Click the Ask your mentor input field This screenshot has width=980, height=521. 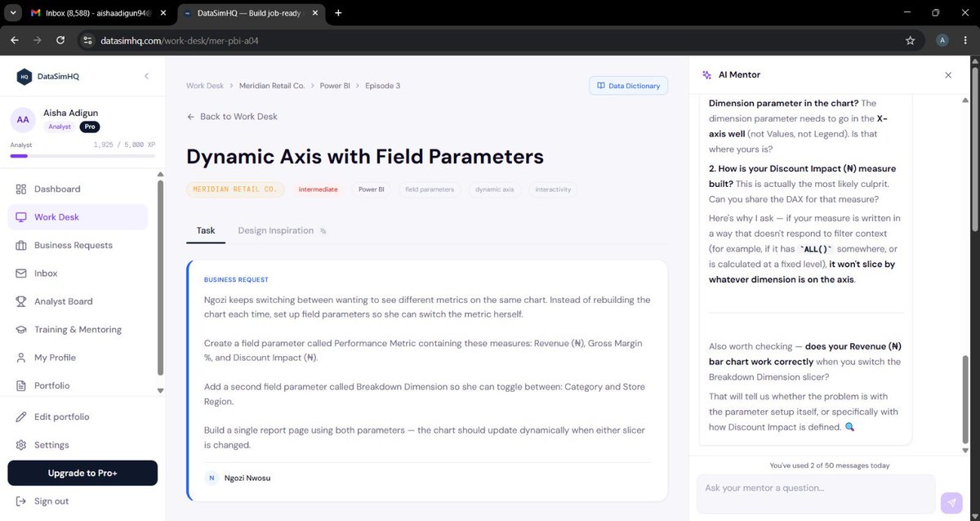[x=816, y=494]
